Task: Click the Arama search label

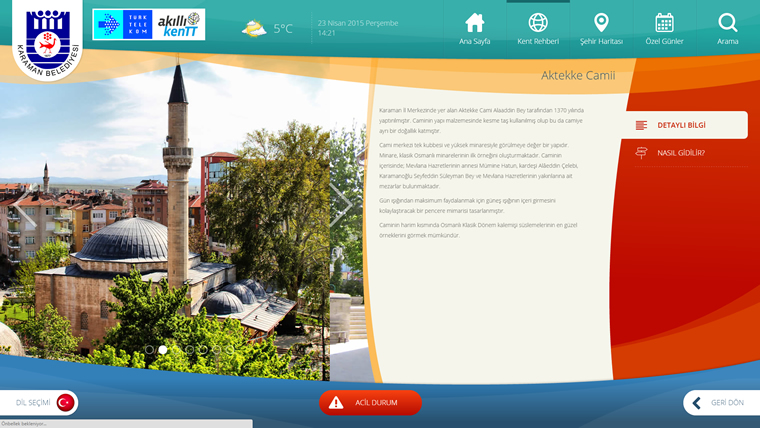Action: (728, 41)
